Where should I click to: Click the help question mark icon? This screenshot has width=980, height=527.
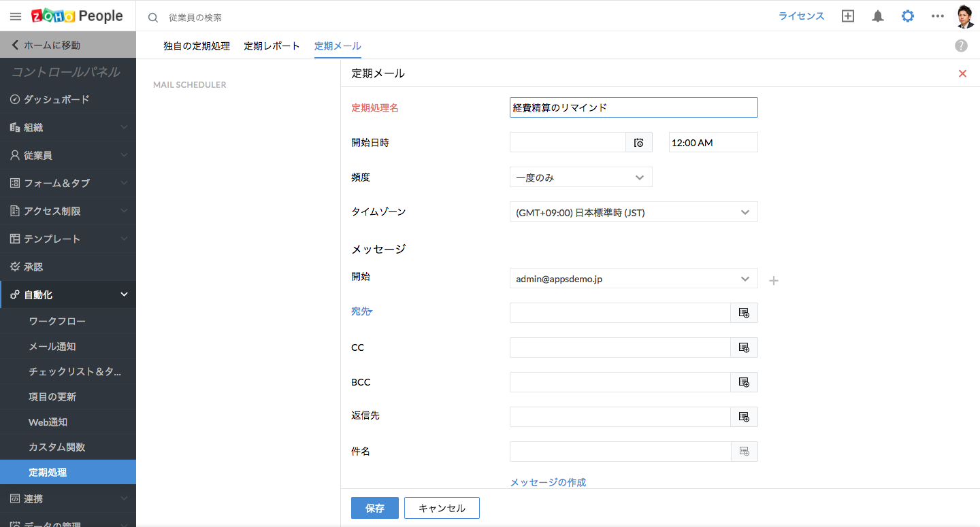point(961,46)
